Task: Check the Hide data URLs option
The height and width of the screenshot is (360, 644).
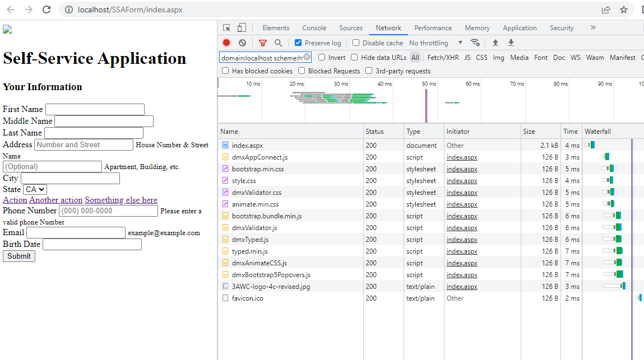Action: 354,57
